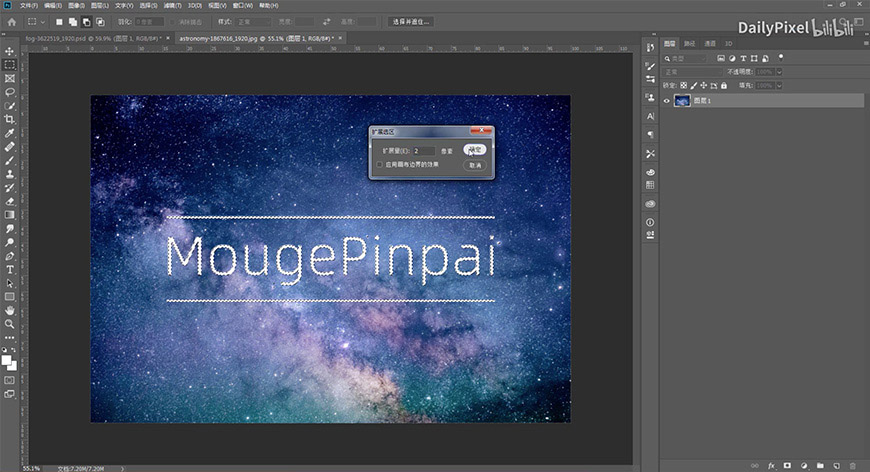Image resolution: width=870 pixels, height=472 pixels.
Task: Select the Crop tool
Action: pyautogui.click(x=9, y=119)
